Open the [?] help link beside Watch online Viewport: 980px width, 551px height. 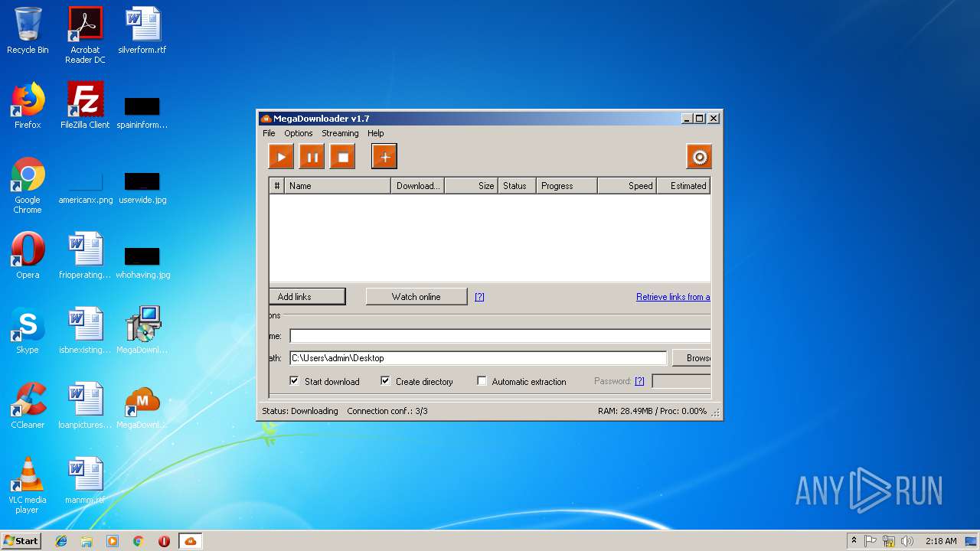point(479,297)
